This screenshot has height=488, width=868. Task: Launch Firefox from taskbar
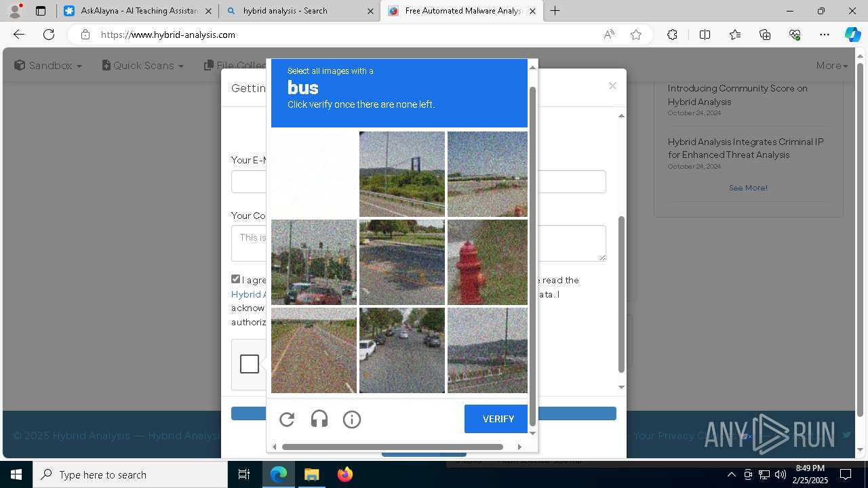(345, 474)
